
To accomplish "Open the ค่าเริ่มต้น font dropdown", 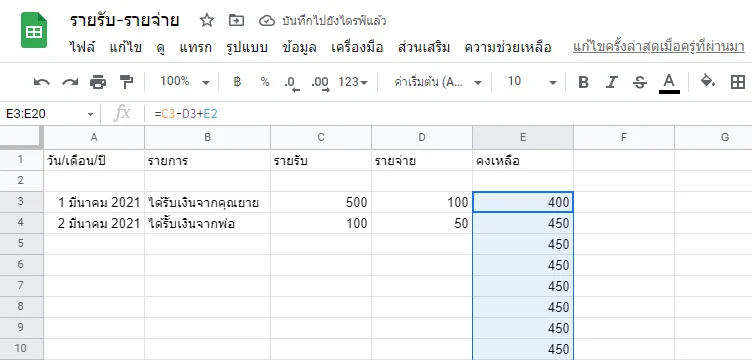I will [x=437, y=82].
